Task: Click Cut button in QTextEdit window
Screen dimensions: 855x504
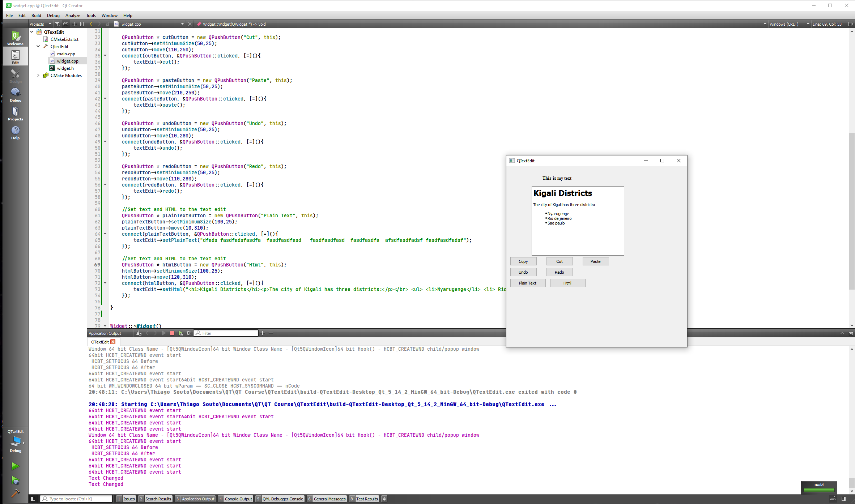Action: coord(559,261)
